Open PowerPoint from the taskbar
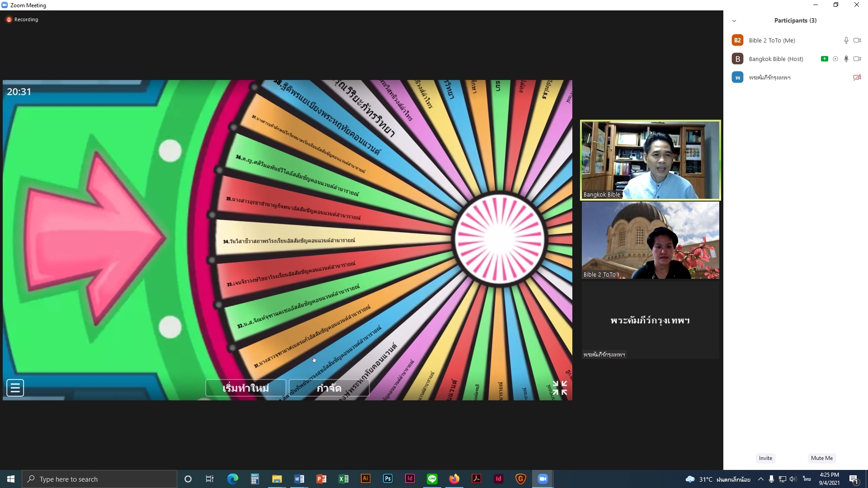Screen dimensions: 868x488 coord(321,479)
